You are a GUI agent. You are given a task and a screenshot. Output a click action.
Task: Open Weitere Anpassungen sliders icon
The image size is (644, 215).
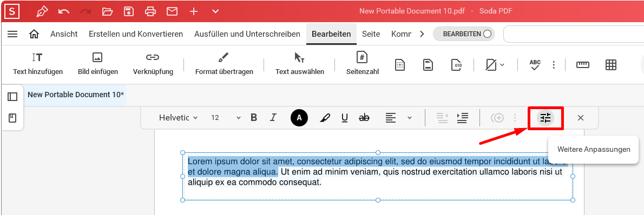[x=546, y=118]
